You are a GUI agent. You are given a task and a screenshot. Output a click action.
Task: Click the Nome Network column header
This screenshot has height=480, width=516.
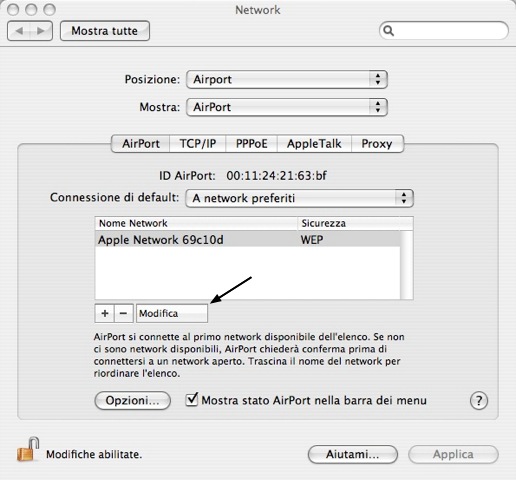tap(196, 223)
